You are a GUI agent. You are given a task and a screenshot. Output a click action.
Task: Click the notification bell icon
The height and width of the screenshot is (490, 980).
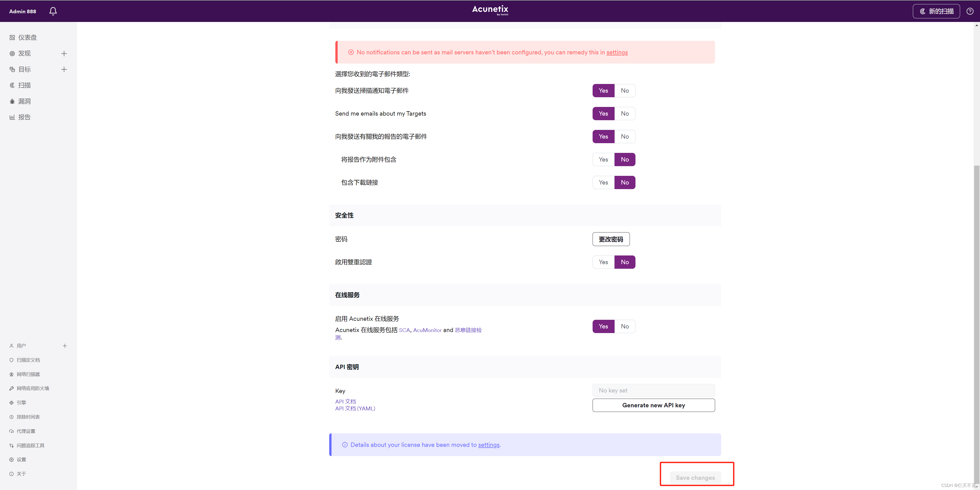pos(53,11)
